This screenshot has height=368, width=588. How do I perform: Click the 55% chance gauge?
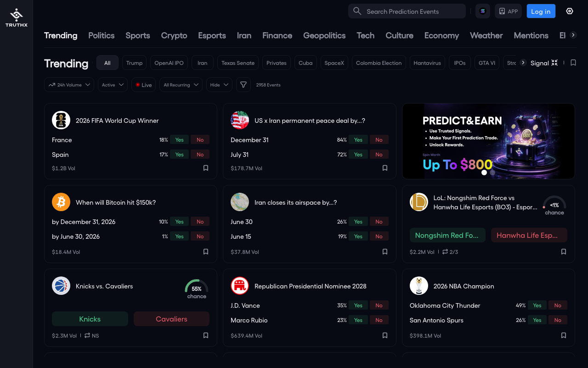(x=197, y=290)
